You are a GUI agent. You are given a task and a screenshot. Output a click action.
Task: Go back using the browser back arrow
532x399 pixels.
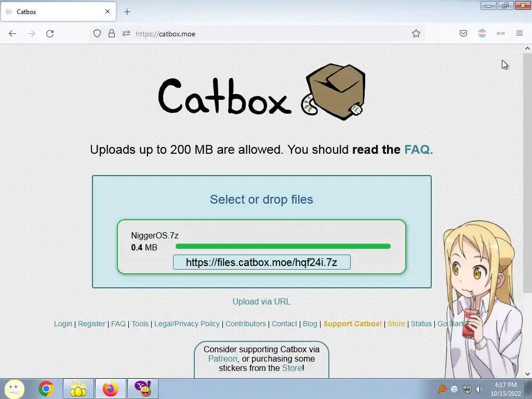pyautogui.click(x=12, y=34)
